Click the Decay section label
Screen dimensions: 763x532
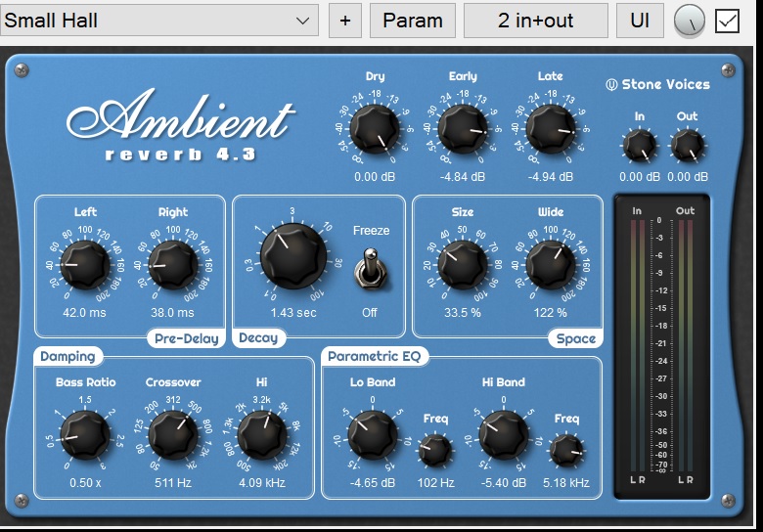click(258, 337)
